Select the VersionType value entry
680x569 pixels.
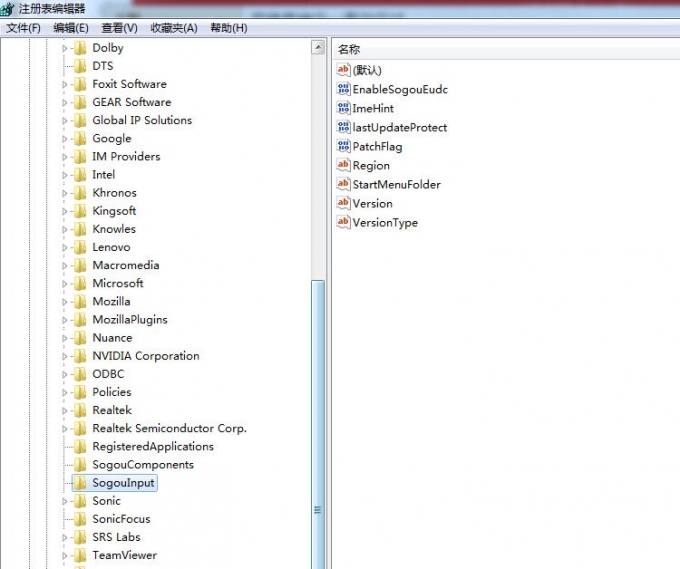384,223
